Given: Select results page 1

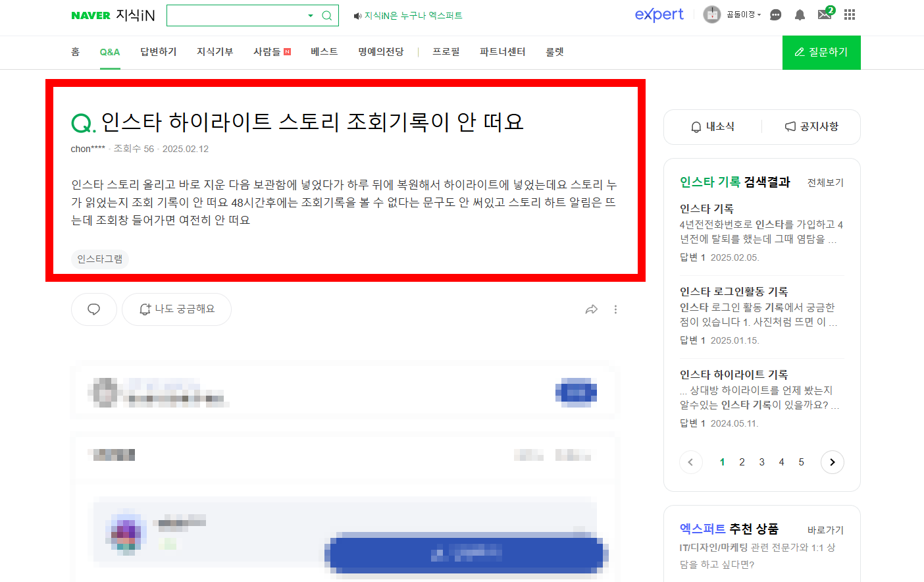Looking at the screenshot, I should click(x=722, y=462).
